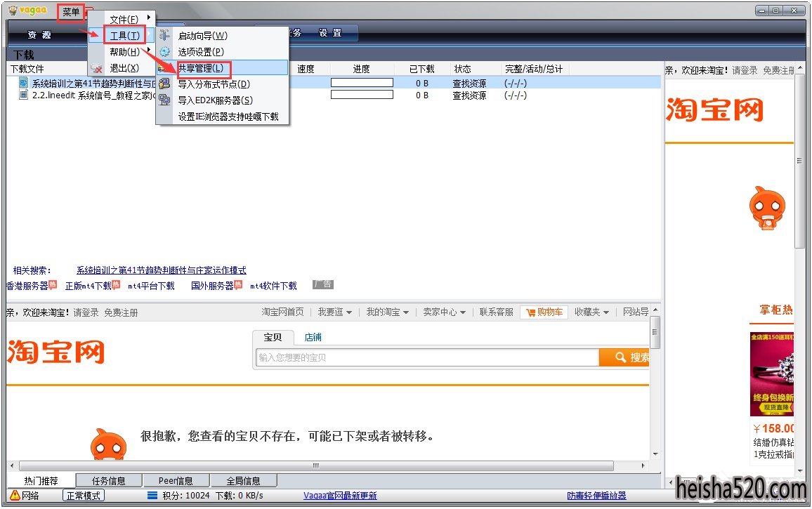Click file icon of 2.2.lineedit row
812x509 pixels.
coord(23,94)
